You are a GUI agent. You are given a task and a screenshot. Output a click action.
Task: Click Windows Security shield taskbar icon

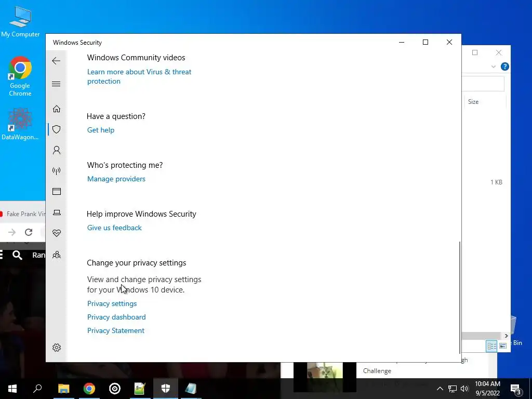pos(166,389)
